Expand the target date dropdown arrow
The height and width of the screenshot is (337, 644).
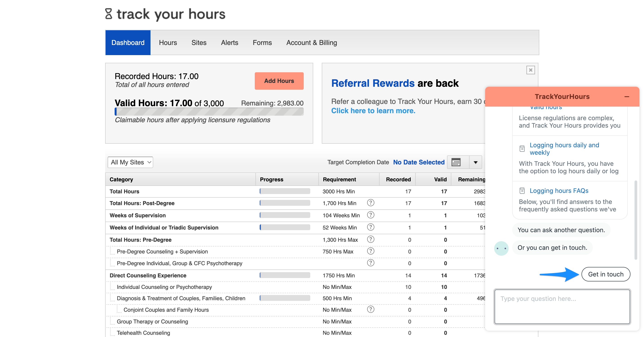click(475, 162)
